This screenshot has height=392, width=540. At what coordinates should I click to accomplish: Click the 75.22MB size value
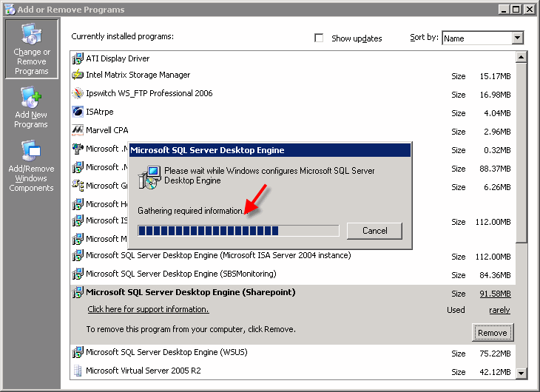click(495, 354)
